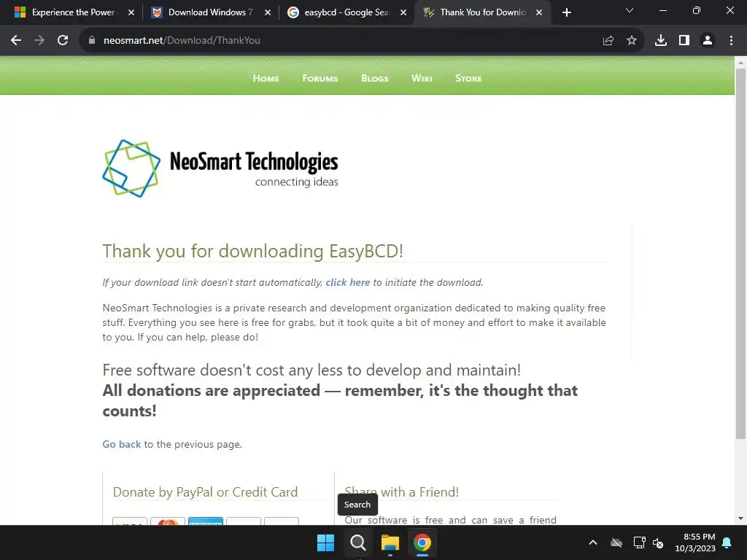Viewport: 747px width, 560px height.
Task: Go back to the previous browser page
Action: coord(16,41)
